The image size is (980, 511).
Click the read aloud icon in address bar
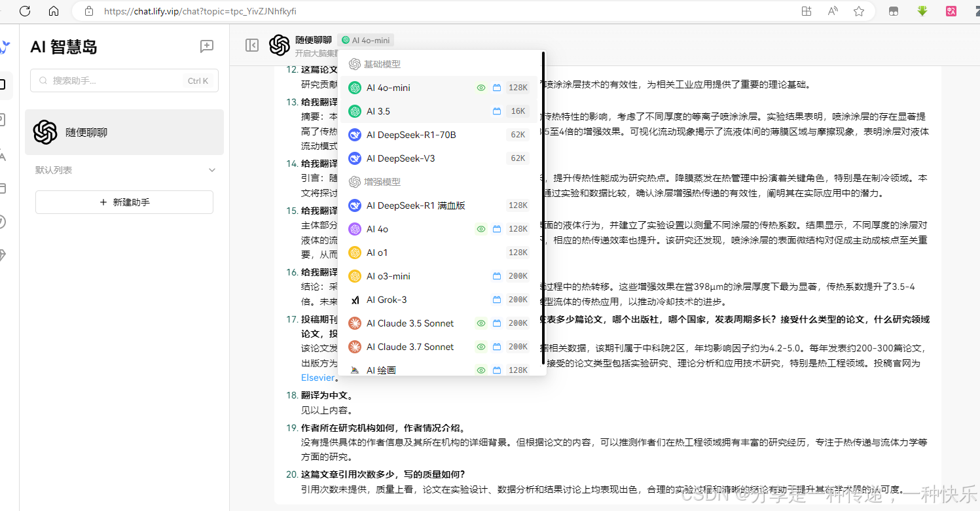tap(833, 11)
